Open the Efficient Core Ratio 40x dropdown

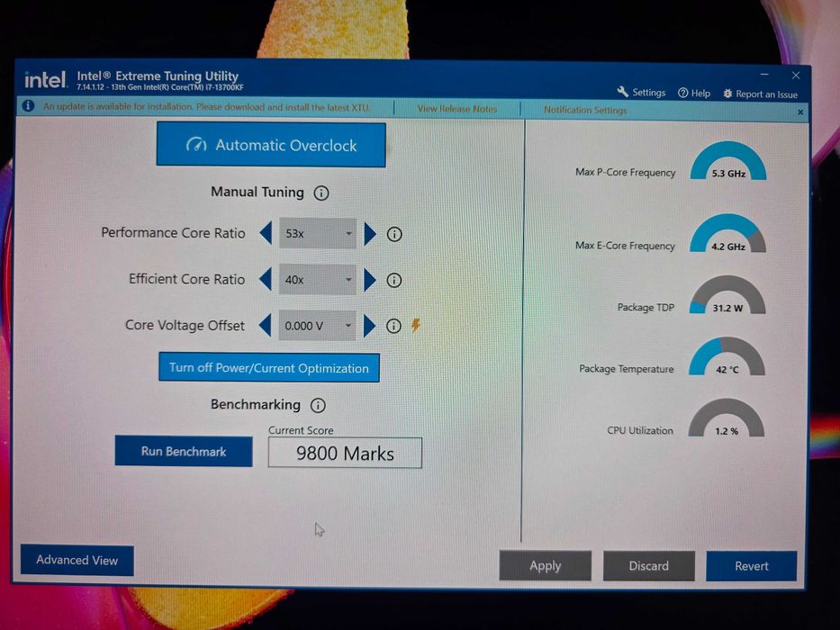click(317, 280)
